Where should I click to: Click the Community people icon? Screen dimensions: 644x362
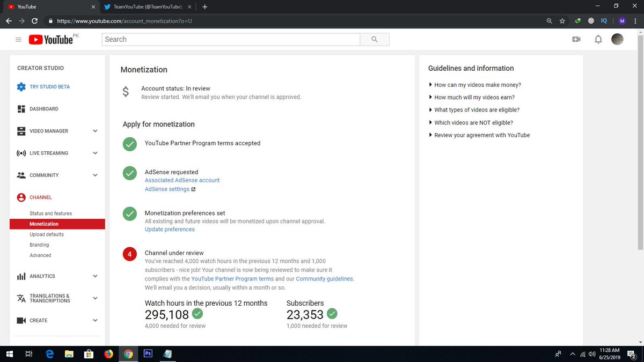[x=21, y=175]
